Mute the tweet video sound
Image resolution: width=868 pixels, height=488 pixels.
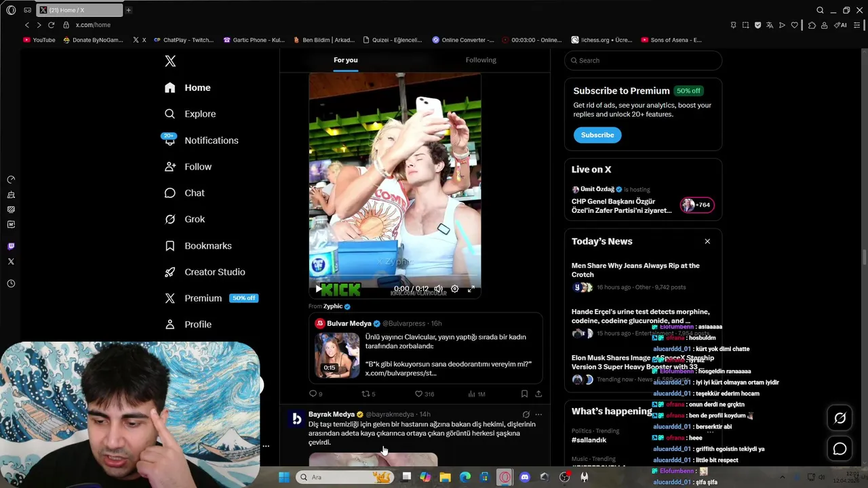[438, 289]
